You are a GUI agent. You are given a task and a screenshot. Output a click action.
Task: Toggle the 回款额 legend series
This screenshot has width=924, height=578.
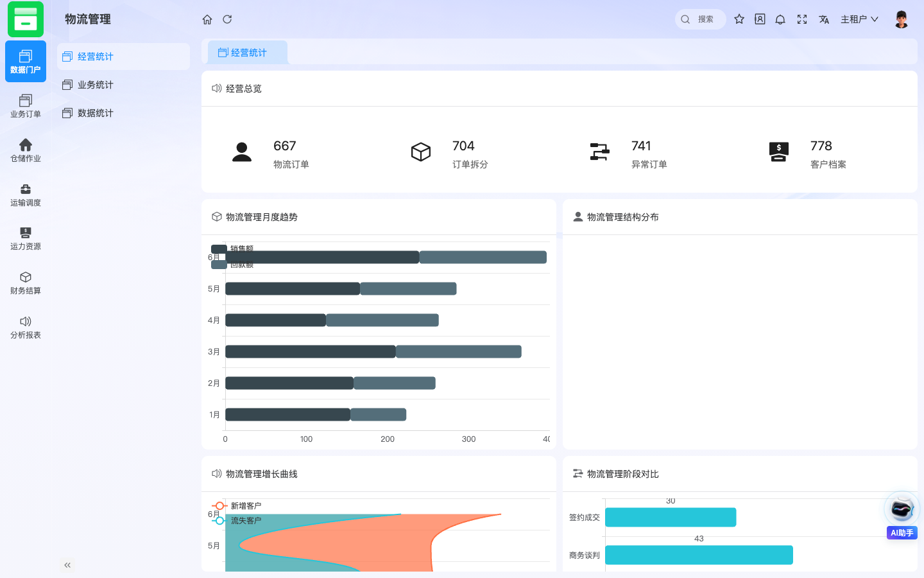click(232, 265)
